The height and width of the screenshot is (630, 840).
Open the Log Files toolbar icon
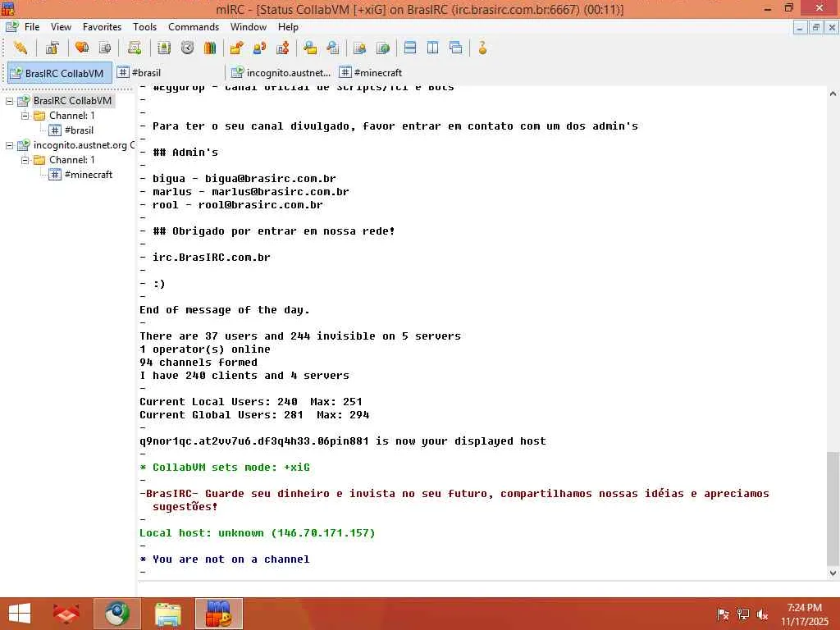point(333,48)
